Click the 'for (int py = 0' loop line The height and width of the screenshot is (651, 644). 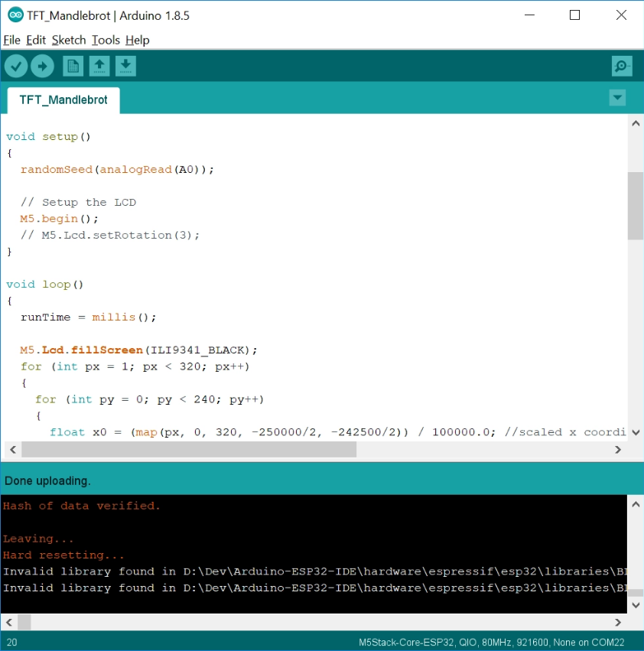click(149, 399)
